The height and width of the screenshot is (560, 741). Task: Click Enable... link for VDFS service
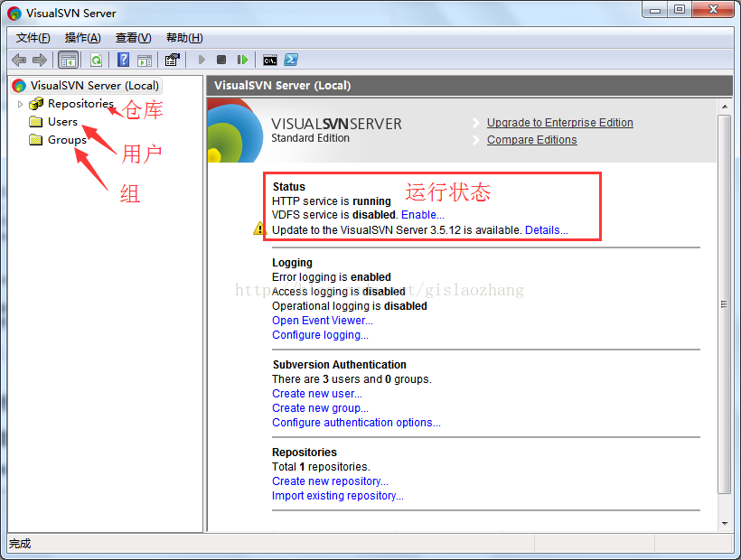pyautogui.click(x=423, y=215)
